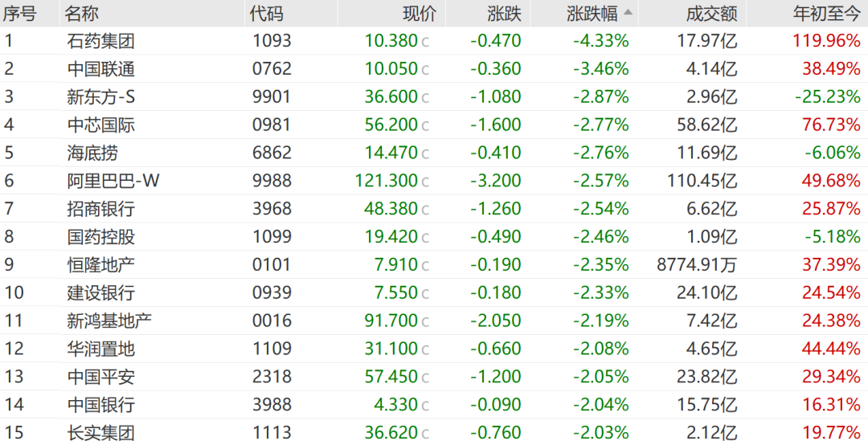Sort table by 成交额 column header
868x445 pixels.
coord(711,14)
